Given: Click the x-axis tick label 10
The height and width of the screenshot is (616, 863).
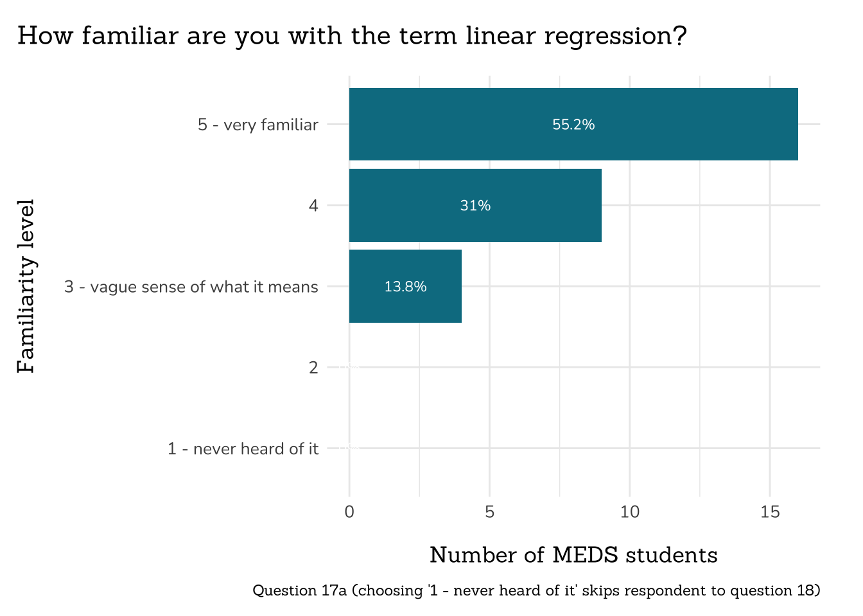Looking at the screenshot, I should (630, 512).
